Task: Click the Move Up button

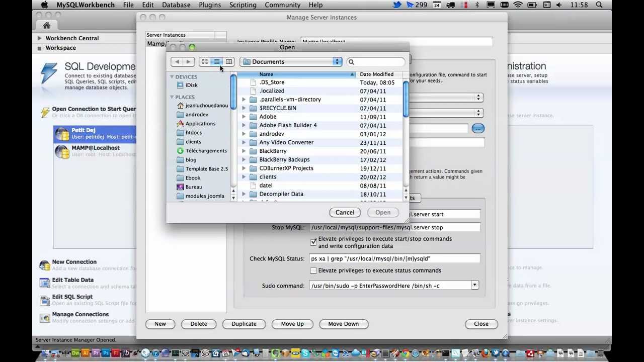Action: point(292,324)
